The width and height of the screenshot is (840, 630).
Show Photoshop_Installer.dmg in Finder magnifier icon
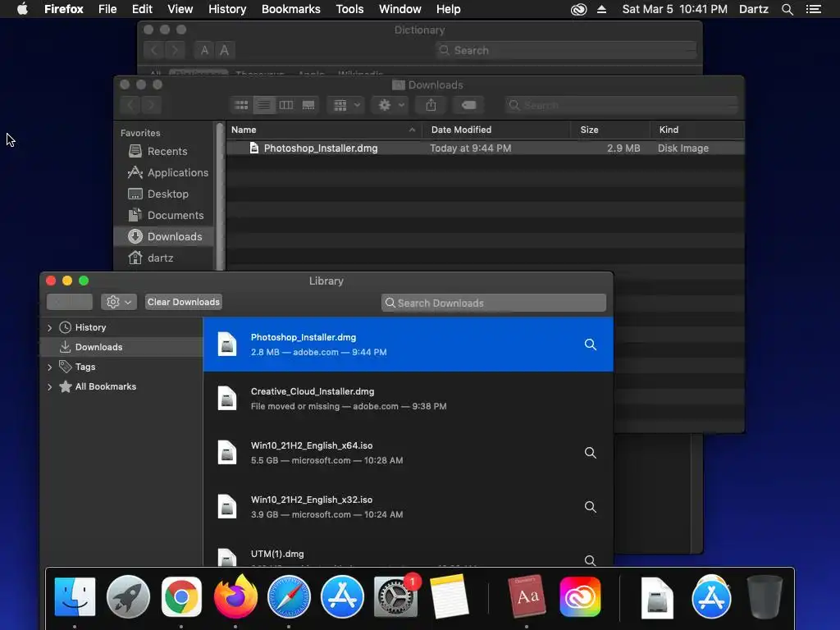click(591, 345)
